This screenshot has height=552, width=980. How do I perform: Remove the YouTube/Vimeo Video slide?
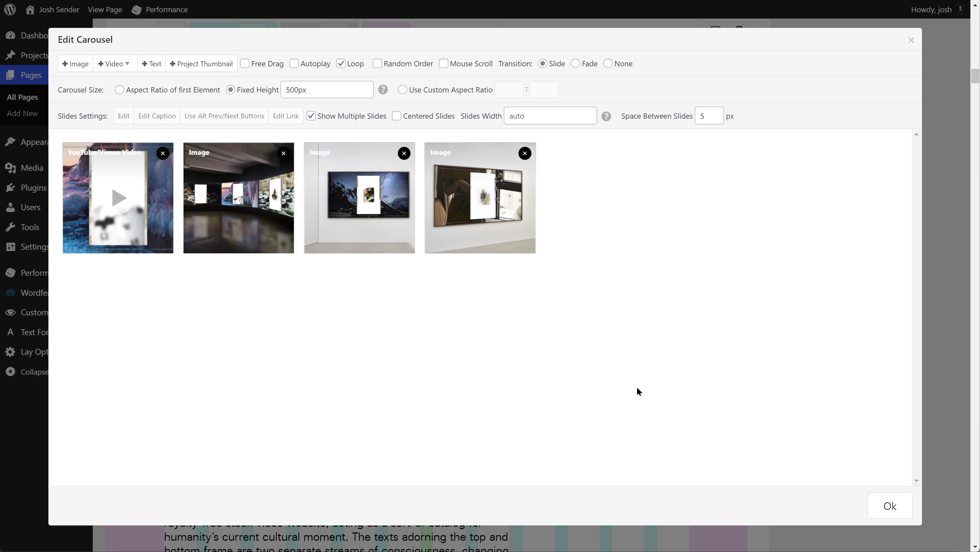pyautogui.click(x=162, y=153)
